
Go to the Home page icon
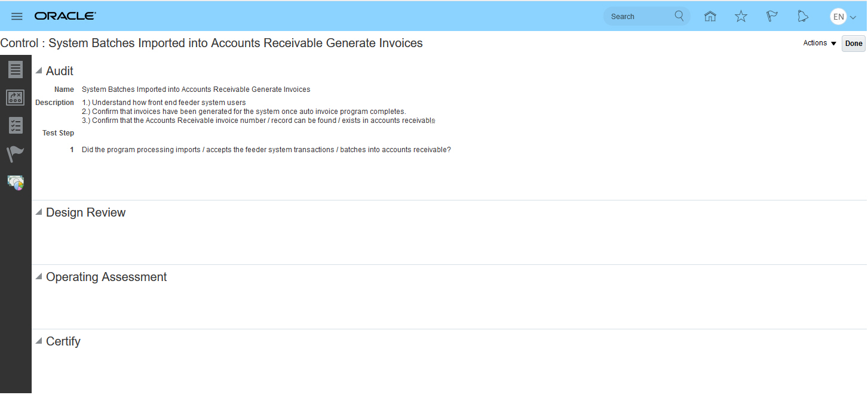coord(710,16)
